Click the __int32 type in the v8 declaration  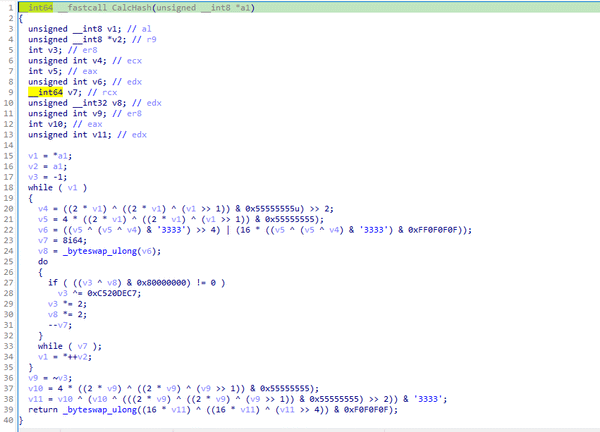point(90,103)
